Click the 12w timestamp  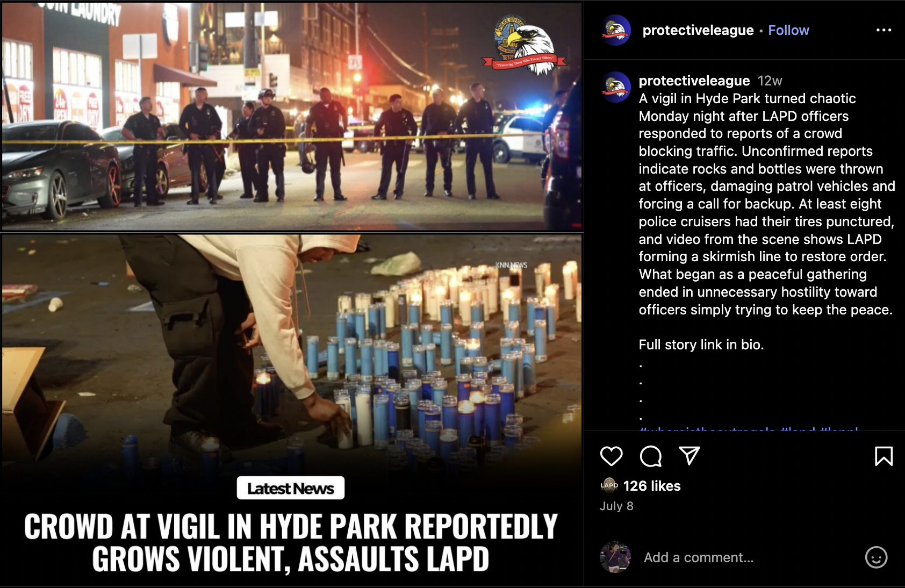770,81
